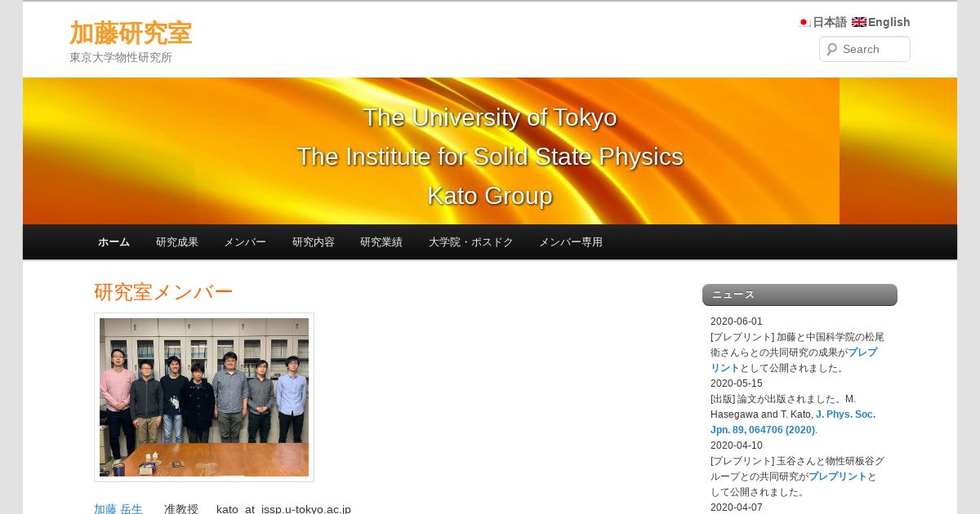The width and height of the screenshot is (980, 514).
Task: Open the 研究業績 menu item
Action: pyautogui.click(x=381, y=242)
